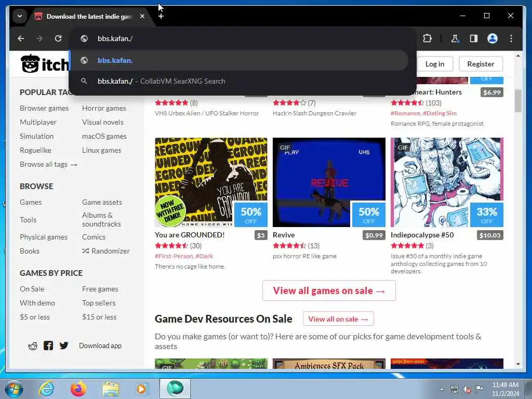Select the 'Download the latest indie games' tab
The image size is (532, 399).
89,16
